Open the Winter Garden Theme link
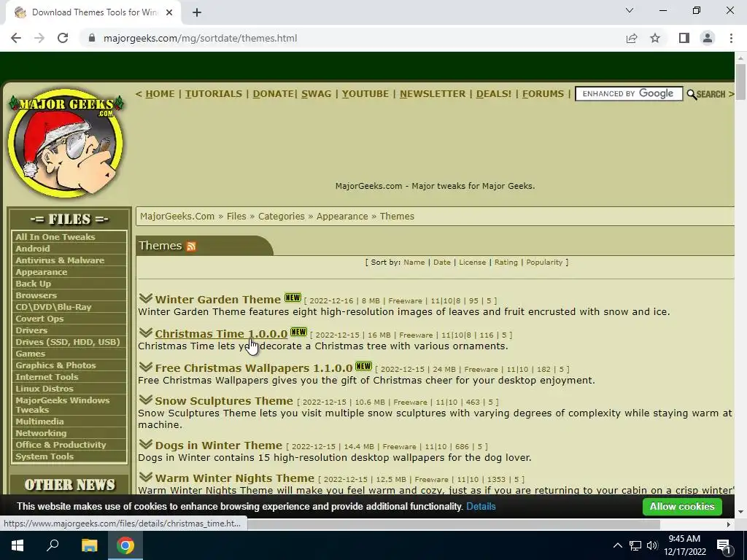The width and height of the screenshot is (747, 560). (x=217, y=300)
